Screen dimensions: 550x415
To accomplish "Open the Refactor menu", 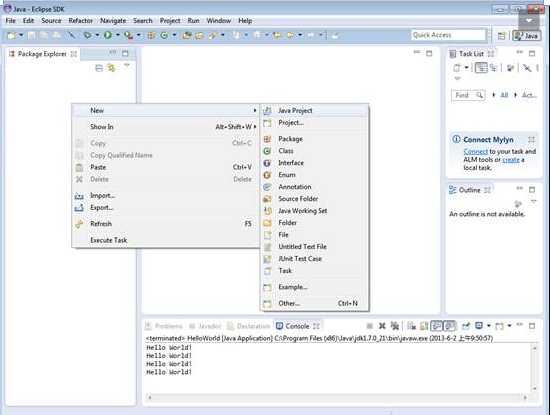I will click(x=81, y=21).
